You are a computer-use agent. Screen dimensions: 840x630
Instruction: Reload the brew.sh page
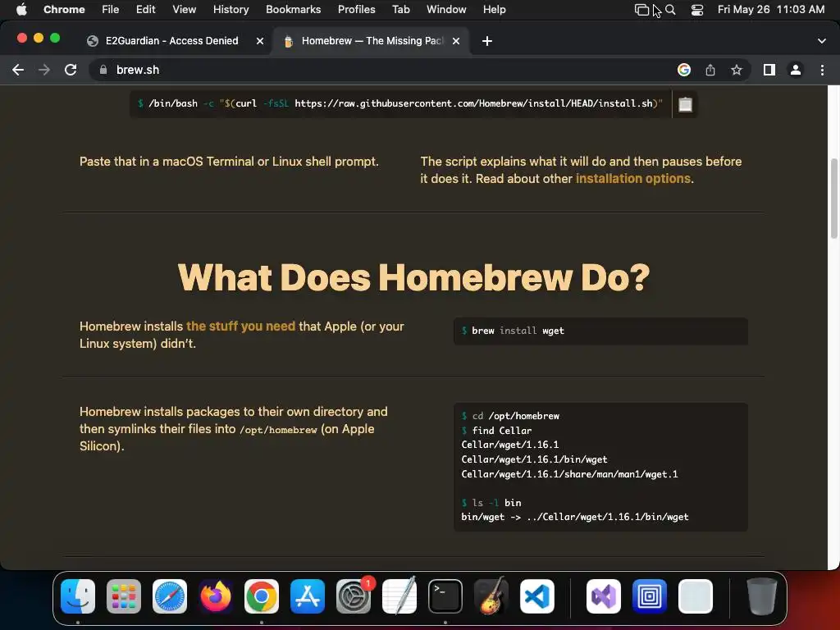tap(71, 70)
